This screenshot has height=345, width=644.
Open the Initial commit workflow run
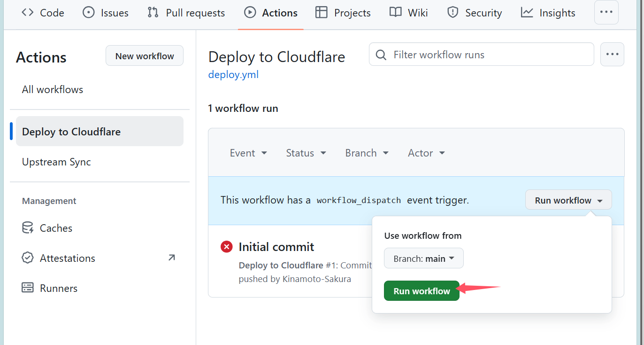[x=276, y=247]
